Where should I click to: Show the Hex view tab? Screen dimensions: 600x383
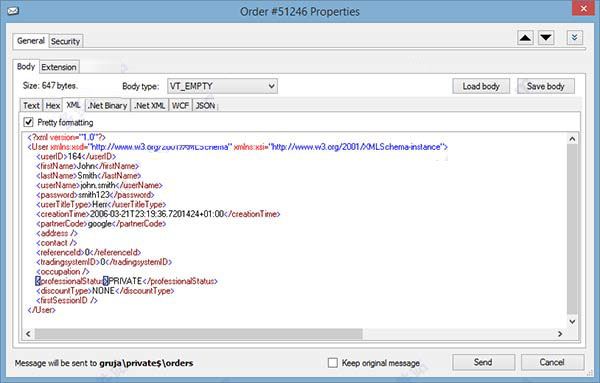point(53,106)
